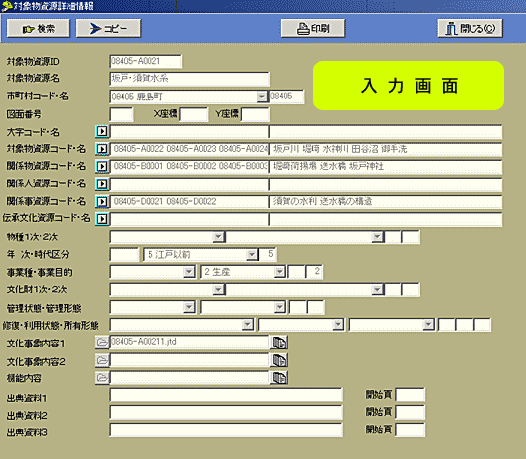Open lookup arrow for 関係事資源コード・名
526x459 pixels.
pos(102,201)
